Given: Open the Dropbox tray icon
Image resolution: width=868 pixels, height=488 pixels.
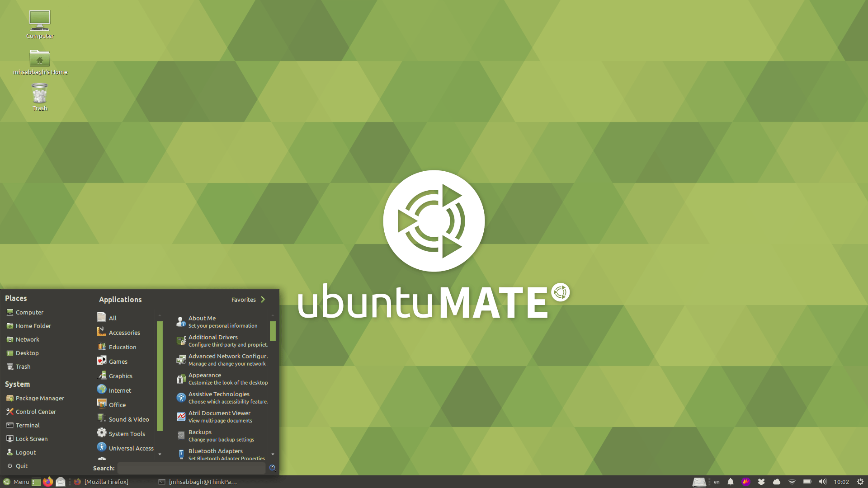Looking at the screenshot, I should pyautogui.click(x=761, y=482).
